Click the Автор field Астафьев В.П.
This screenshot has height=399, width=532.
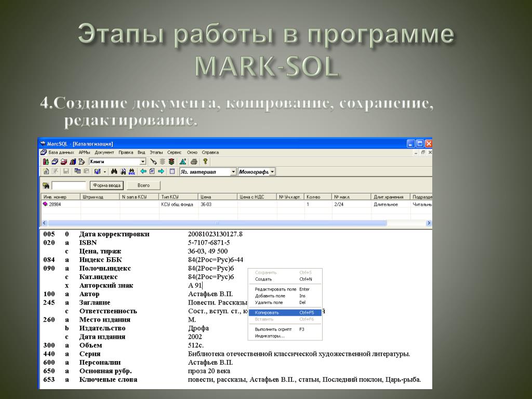pyautogui.click(x=210, y=294)
